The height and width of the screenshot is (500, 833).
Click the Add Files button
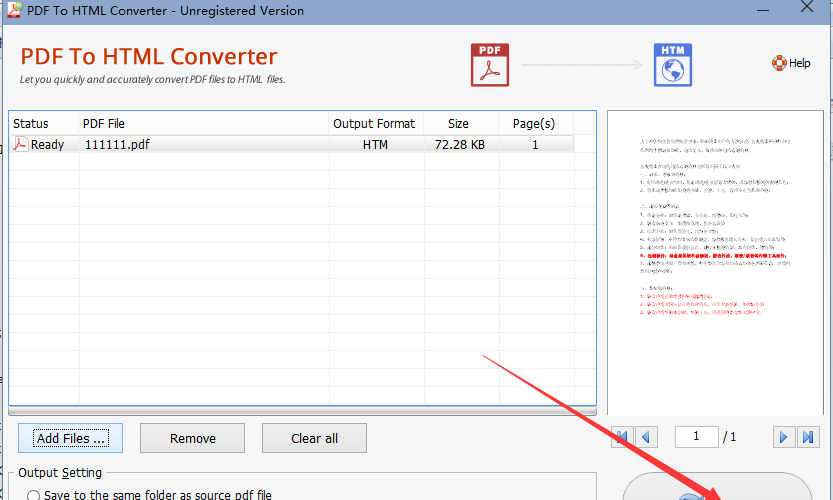[71, 438]
